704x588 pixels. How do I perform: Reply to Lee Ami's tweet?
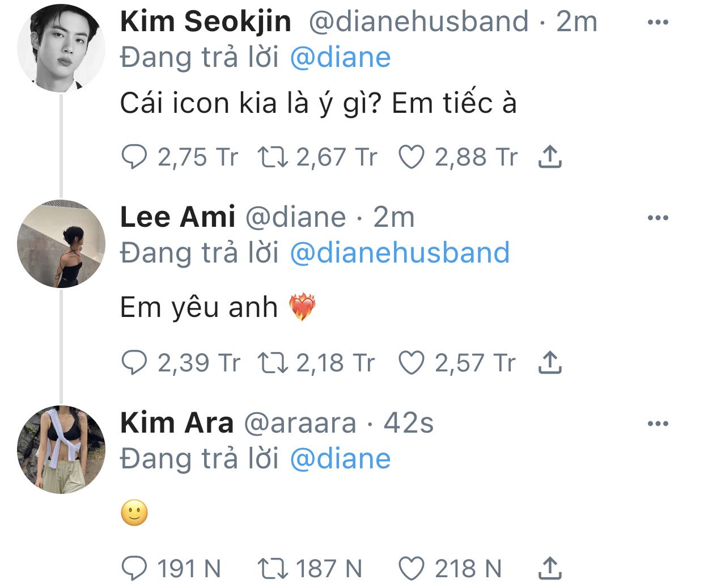(x=134, y=363)
